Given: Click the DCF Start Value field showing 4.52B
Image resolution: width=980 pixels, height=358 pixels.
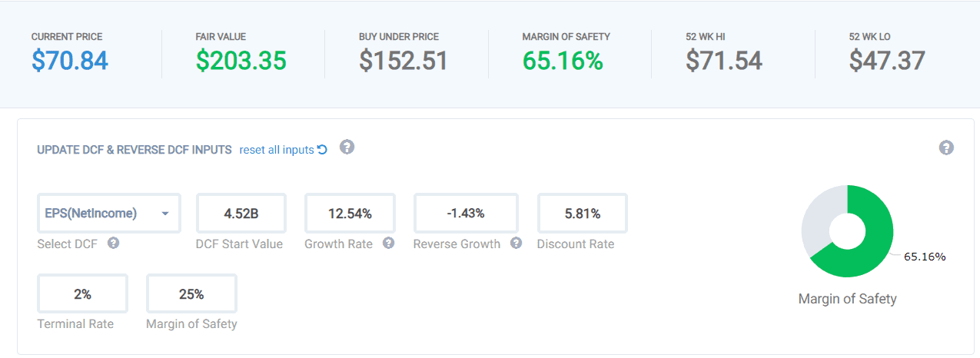Looking at the screenshot, I should (x=241, y=214).
